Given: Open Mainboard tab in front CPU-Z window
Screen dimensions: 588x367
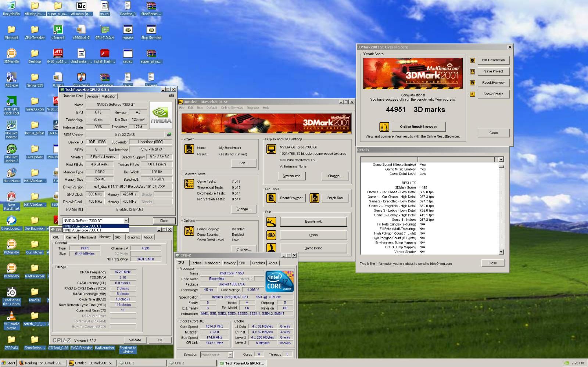Looking at the screenshot, I should click(212, 263).
